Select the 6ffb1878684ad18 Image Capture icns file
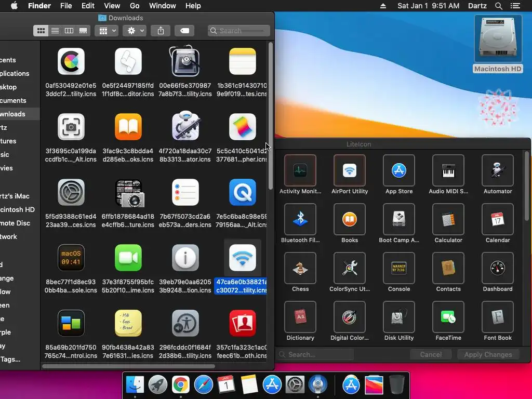 129,193
